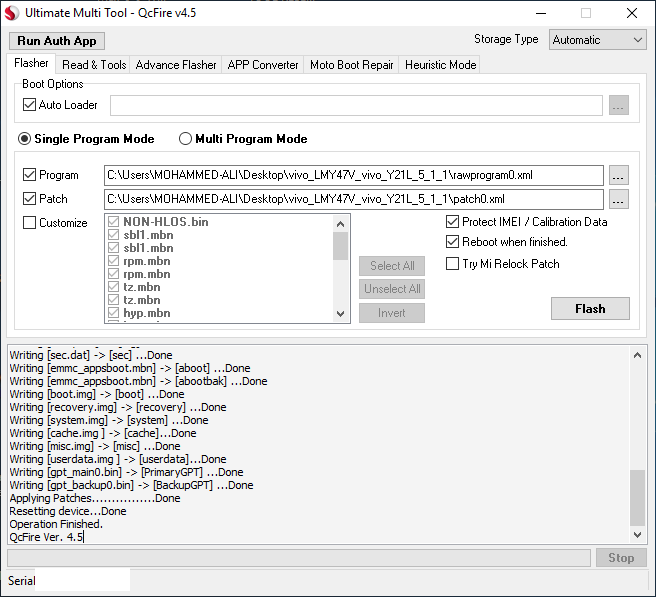Click the log scrollbar up arrow
656x597 pixels.
pyautogui.click(x=638, y=356)
